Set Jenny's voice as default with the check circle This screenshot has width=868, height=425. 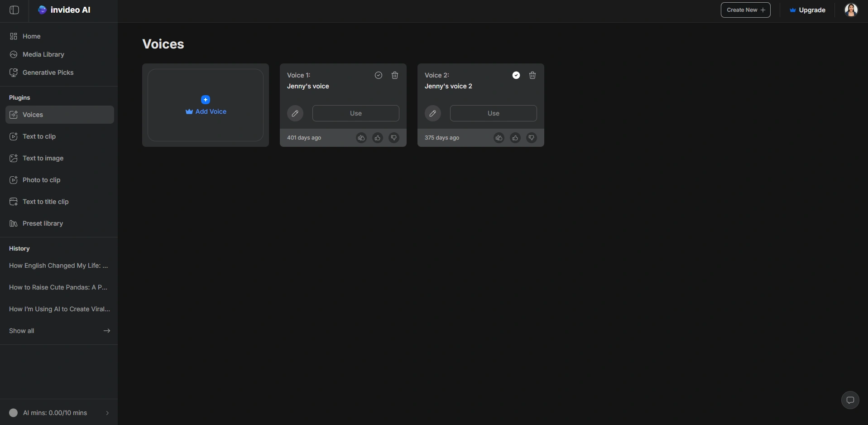[x=379, y=75]
